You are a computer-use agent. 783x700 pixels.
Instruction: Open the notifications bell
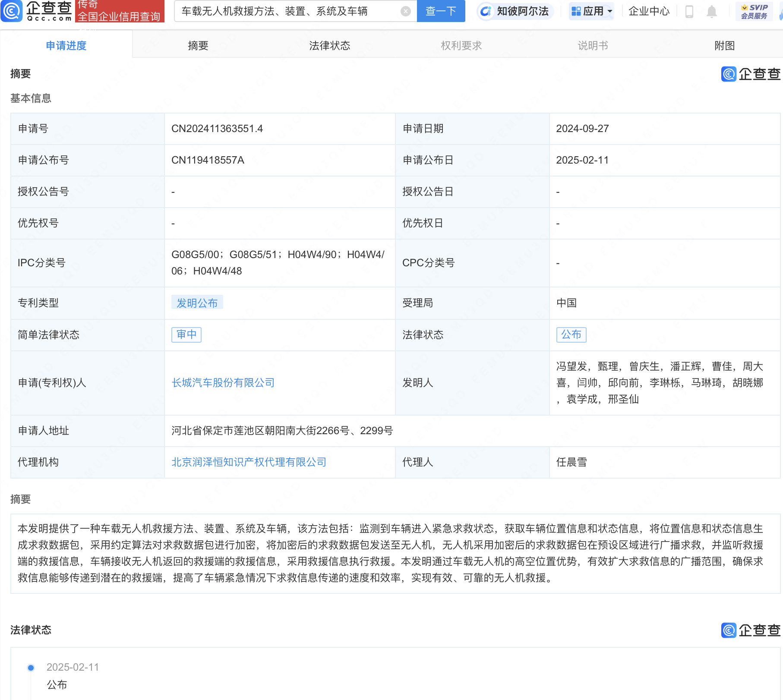coord(712,11)
